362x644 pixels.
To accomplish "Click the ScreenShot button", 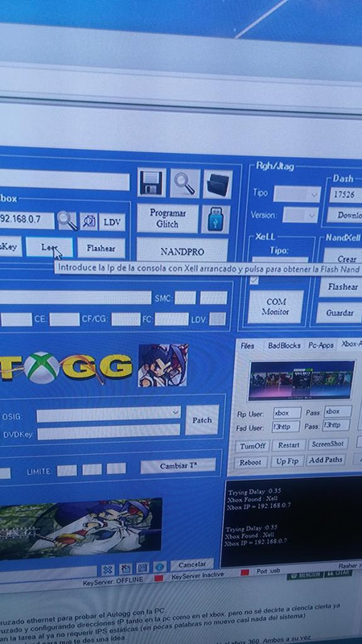I will 327,444.
